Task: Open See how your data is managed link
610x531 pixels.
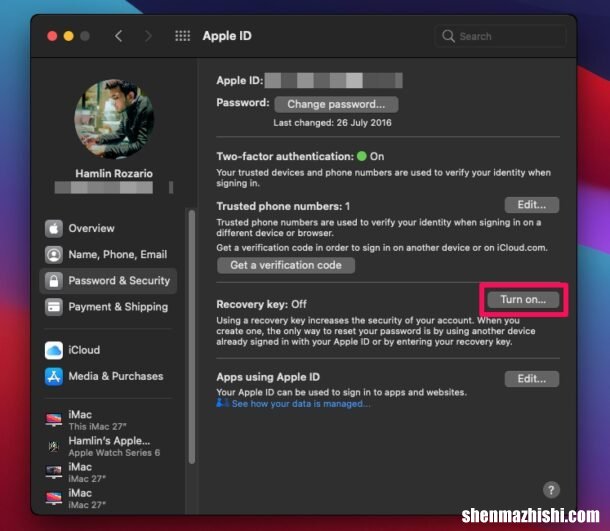Action: coord(301,404)
